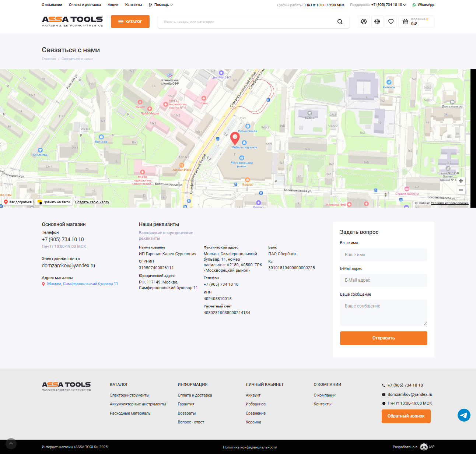Focus the E-Mail адрес field
476x454 pixels.
click(x=384, y=280)
